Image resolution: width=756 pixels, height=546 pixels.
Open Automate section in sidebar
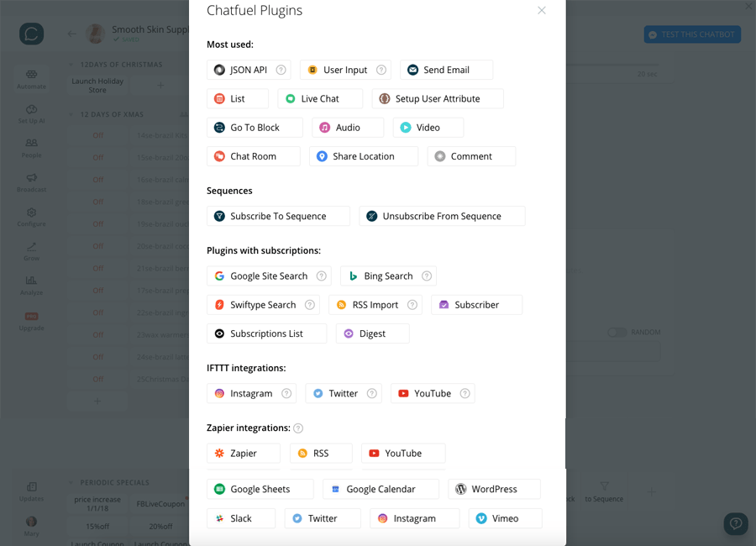pos(31,79)
